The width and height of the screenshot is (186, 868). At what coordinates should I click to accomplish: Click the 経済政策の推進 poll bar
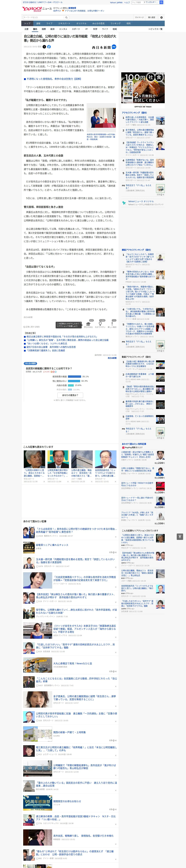[75, 376]
